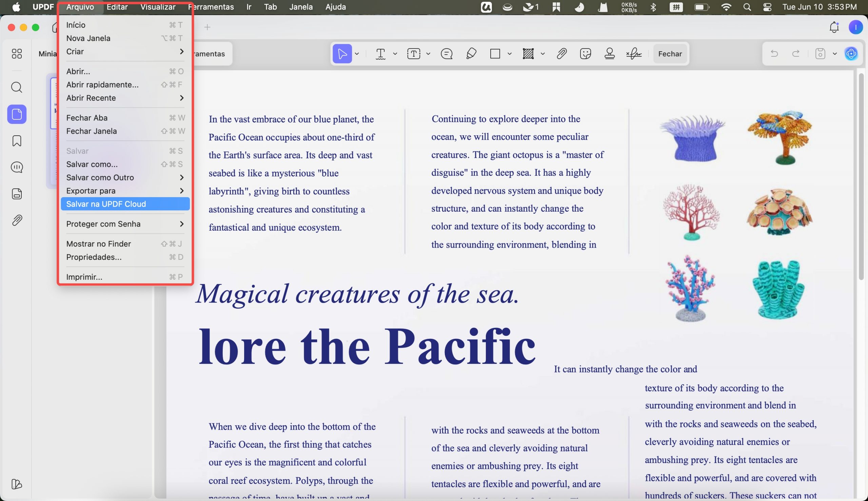Image resolution: width=868 pixels, height=501 pixels.
Task: Click the vertical scrollbar of document
Action: (861, 176)
